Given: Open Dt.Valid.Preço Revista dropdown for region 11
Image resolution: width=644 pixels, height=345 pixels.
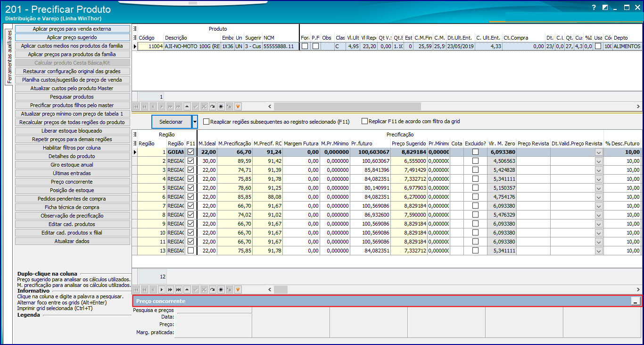Looking at the screenshot, I should pyautogui.click(x=599, y=242).
